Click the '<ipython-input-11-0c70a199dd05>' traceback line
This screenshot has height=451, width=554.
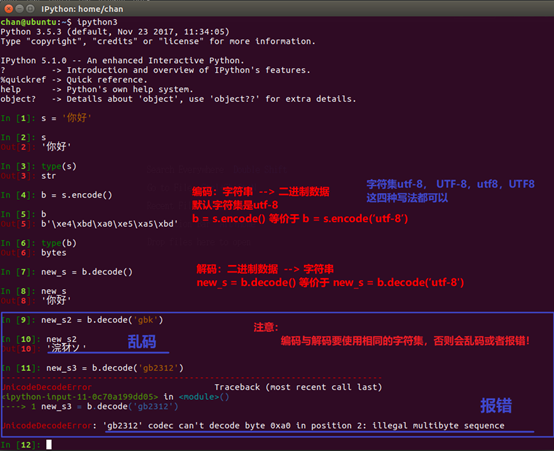point(115,397)
